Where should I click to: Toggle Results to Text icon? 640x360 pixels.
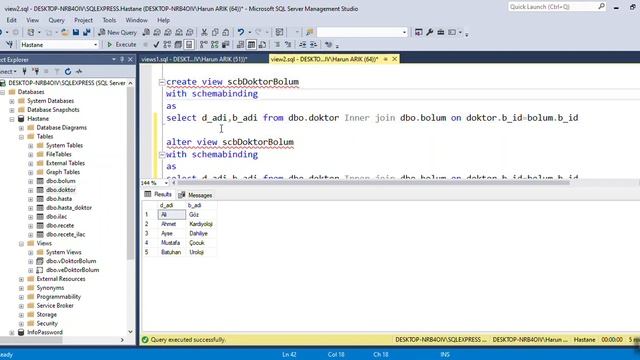click(x=240, y=44)
